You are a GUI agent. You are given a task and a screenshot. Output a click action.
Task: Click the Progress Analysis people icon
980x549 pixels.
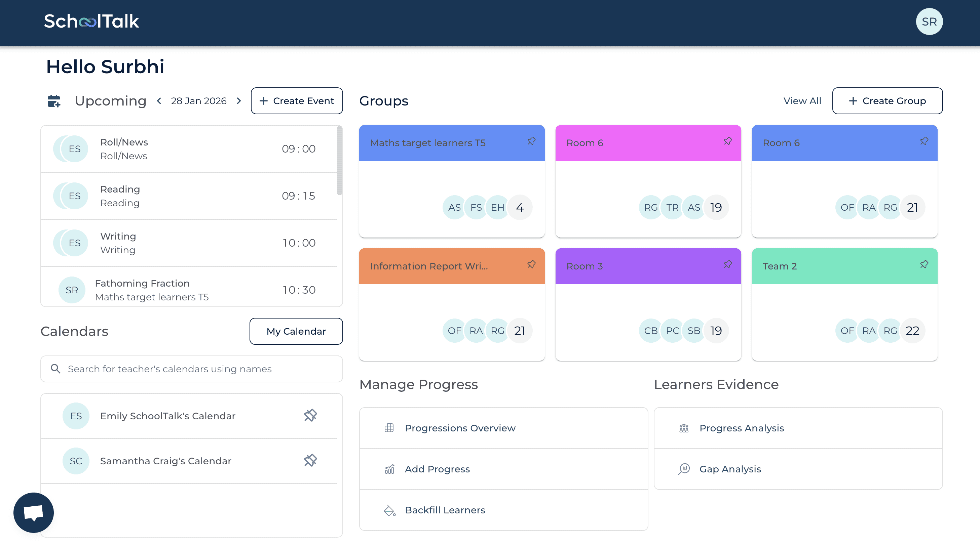(x=684, y=428)
